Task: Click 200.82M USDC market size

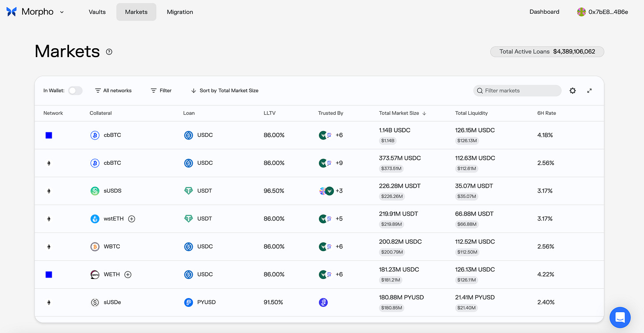Action: 400,242
